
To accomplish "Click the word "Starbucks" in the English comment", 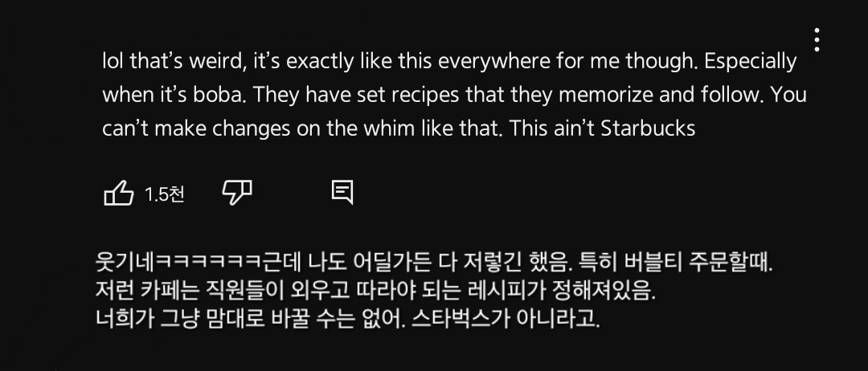I will click(648, 128).
